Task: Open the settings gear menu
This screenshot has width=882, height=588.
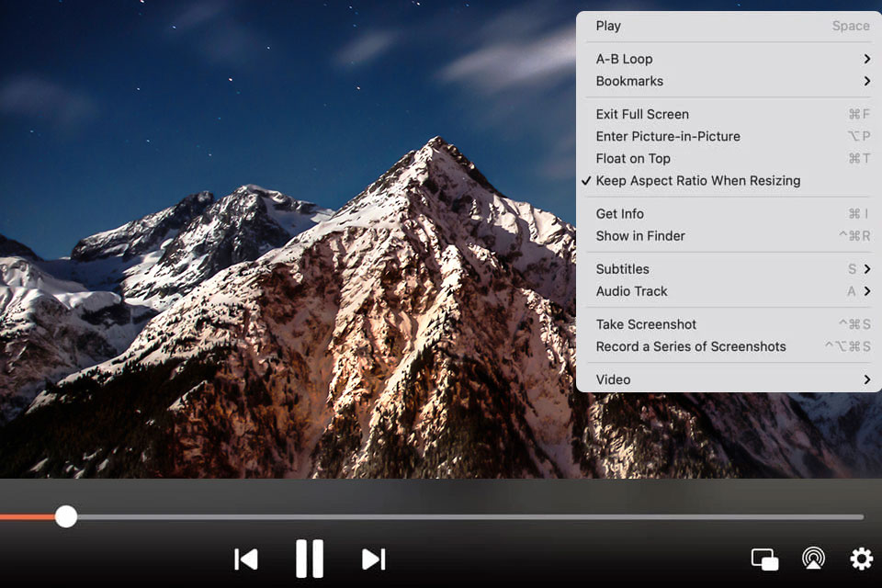Action: point(861,559)
